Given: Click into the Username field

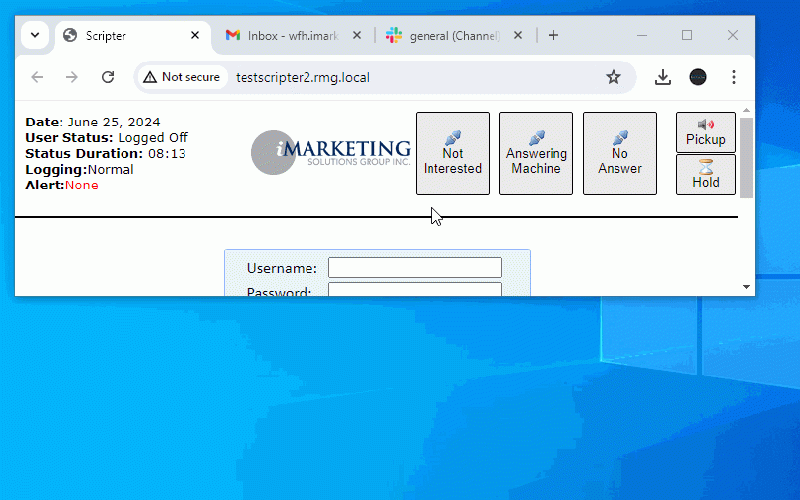Looking at the screenshot, I should coord(414,268).
